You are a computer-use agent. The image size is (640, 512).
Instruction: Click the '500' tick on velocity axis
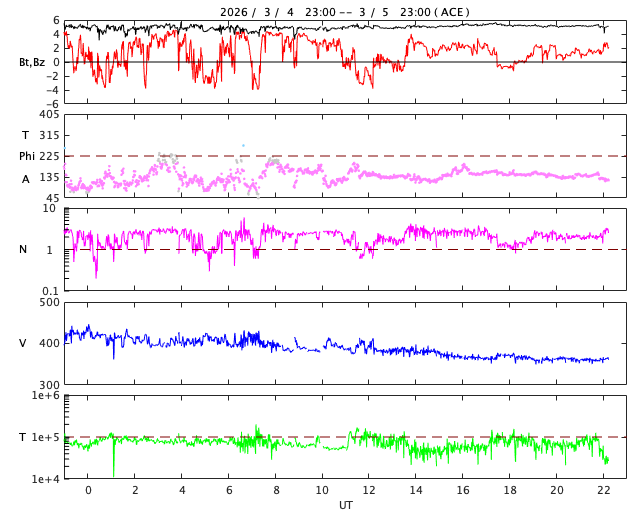(49, 303)
